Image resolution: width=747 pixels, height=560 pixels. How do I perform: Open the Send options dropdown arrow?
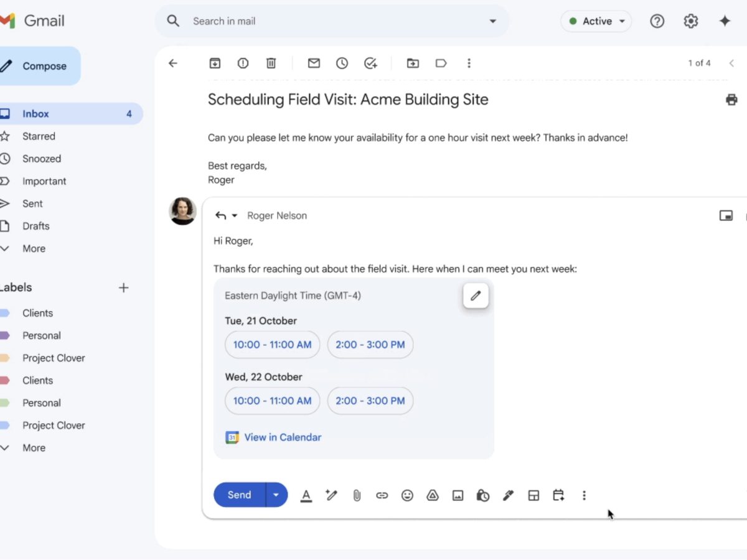tap(276, 495)
